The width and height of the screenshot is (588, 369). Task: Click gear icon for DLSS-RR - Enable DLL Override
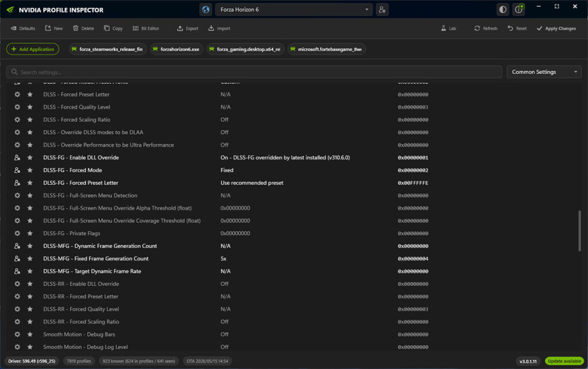(17, 284)
